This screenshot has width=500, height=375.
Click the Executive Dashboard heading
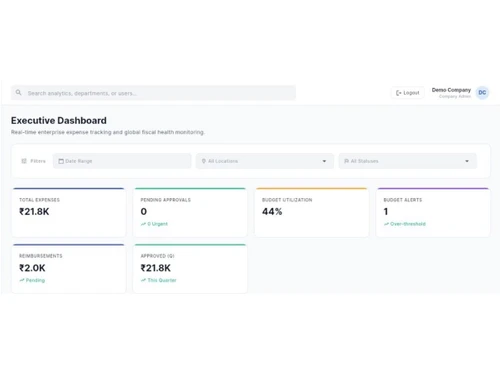tap(59, 120)
